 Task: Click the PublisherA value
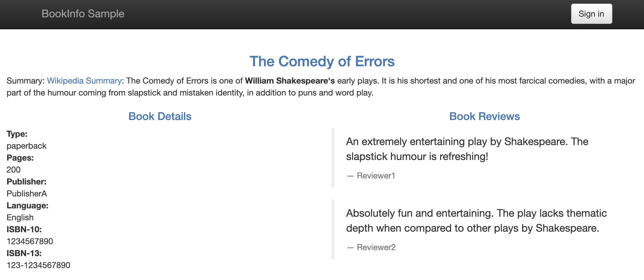(27, 194)
